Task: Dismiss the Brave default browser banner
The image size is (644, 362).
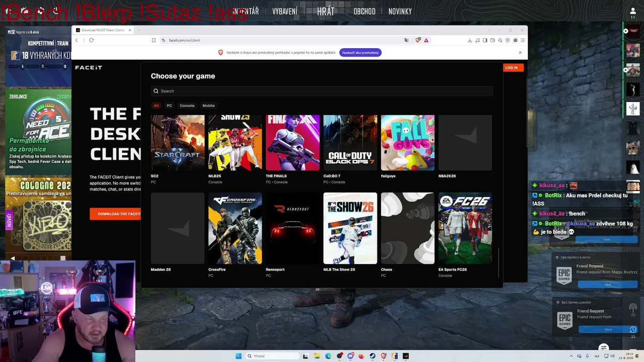Action: tap(520, 52)
